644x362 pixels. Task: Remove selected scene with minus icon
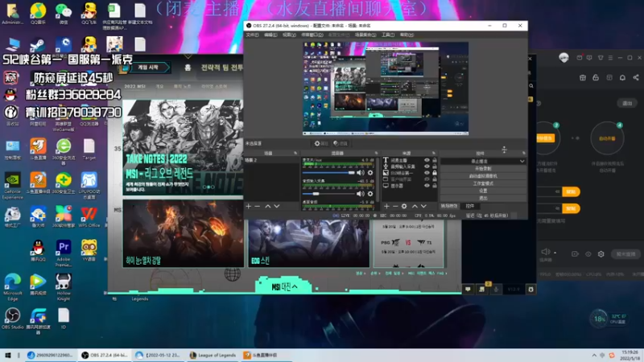pos(258,206)
